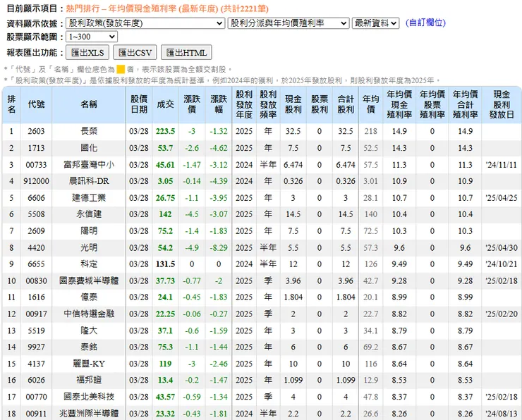Open the 股利政策(發放年度) dropdown
This screenshot has height=420, width=522.
145,23
